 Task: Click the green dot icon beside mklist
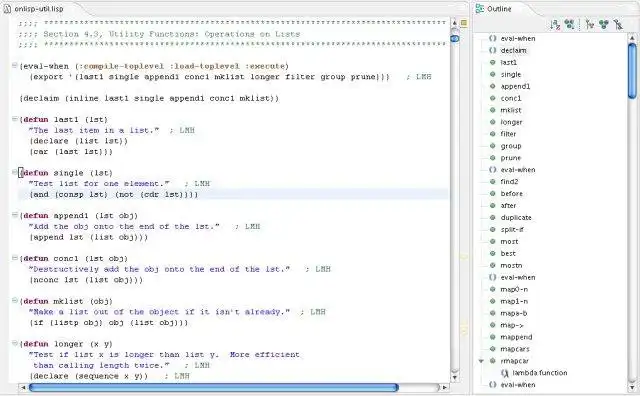493,110
